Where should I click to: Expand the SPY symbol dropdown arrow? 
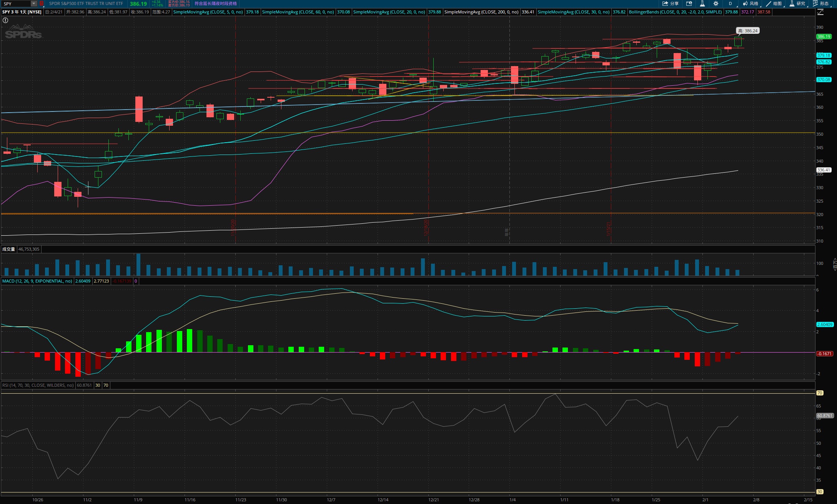pos(34,3)
